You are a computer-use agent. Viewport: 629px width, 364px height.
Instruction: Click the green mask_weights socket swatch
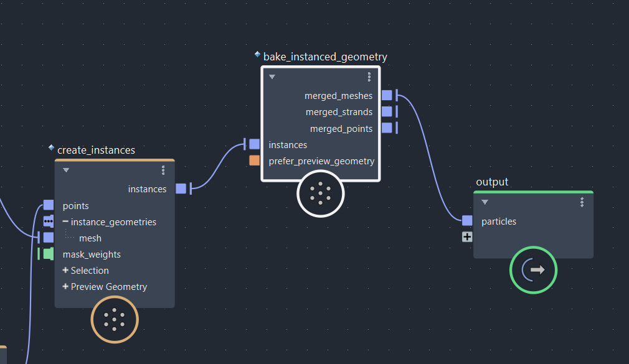pos(48,253)
